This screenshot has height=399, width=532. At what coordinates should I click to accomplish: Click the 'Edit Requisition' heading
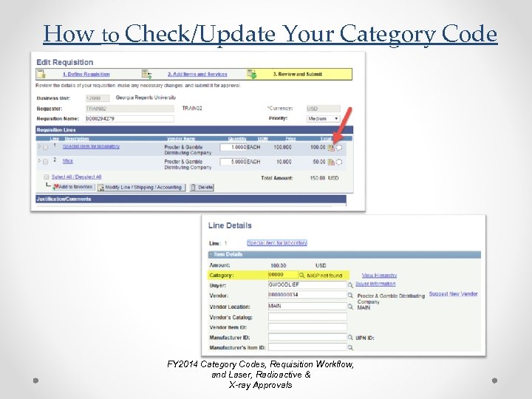(x=64, y=62)
